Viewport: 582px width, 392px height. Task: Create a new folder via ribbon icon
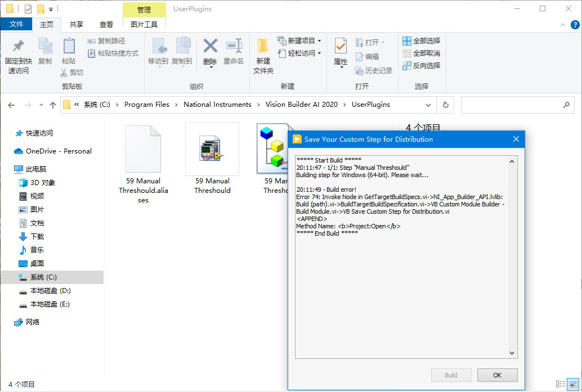click(x=263, y=46)
